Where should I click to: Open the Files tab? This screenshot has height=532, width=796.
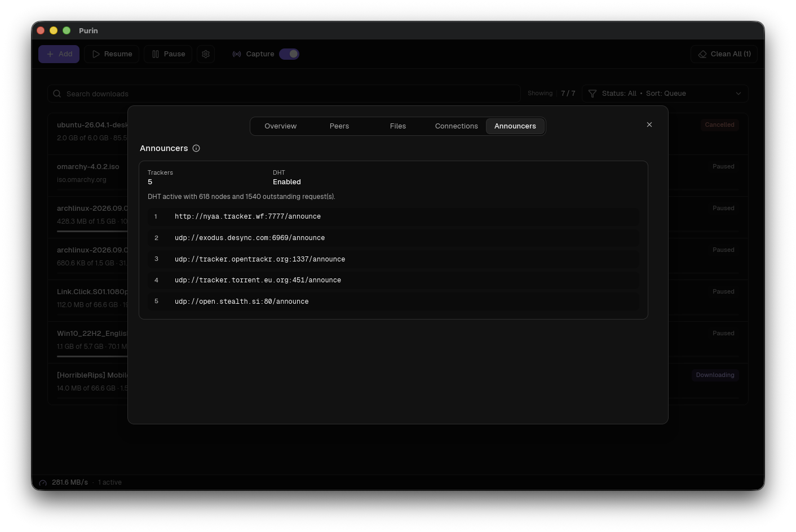[398, 126]
